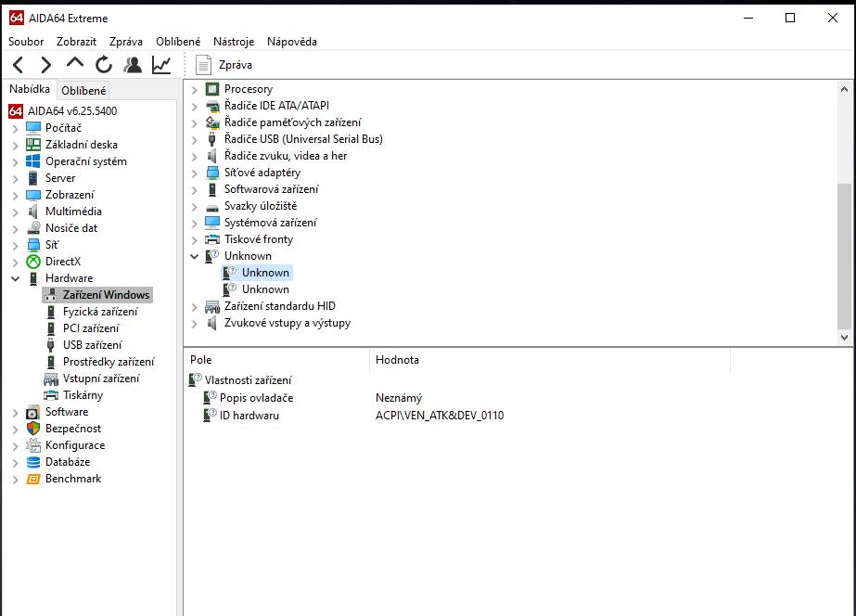Select Řadiče IDE ATA/ATAPI category
This screenshot has height=616, width=856.
(x=276, y=106)
